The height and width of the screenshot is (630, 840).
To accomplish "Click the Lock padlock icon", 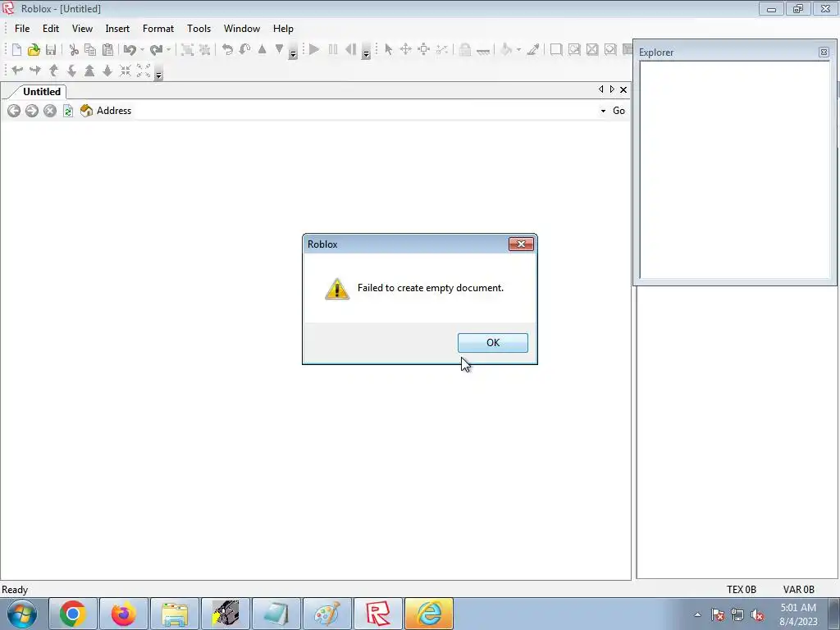I will click(x=465, y=50).
